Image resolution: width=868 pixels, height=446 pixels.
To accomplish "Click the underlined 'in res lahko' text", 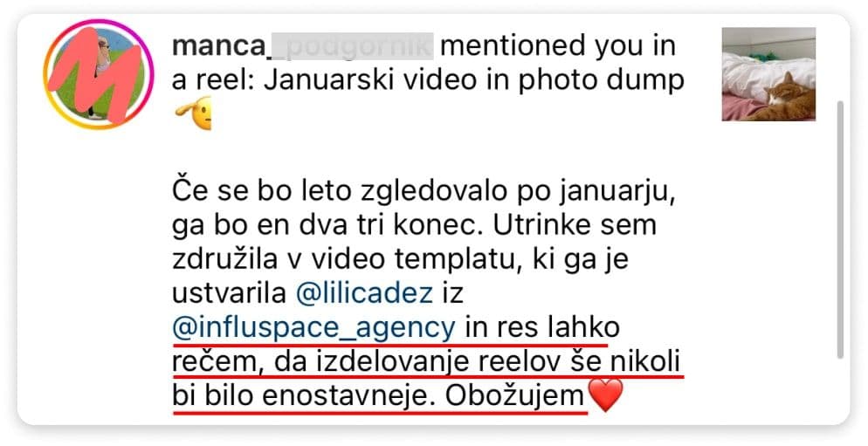I will 542,327.
